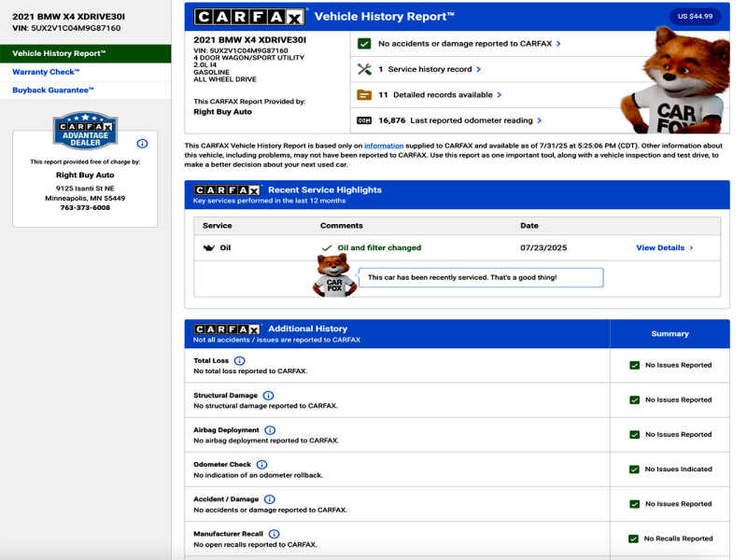This screenshot has width=747, height=560.
Task: Click the Right Buy Auto dealer name in sidebar
Action: tap(85, 175)
